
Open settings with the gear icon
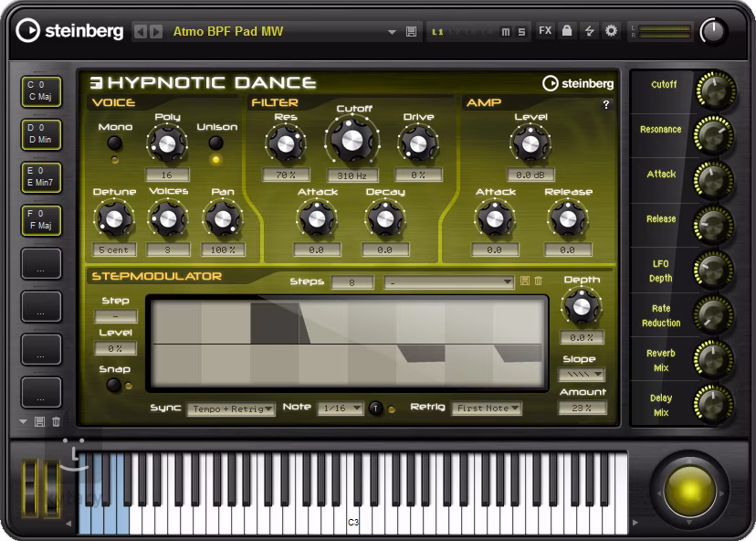[611, 31]
